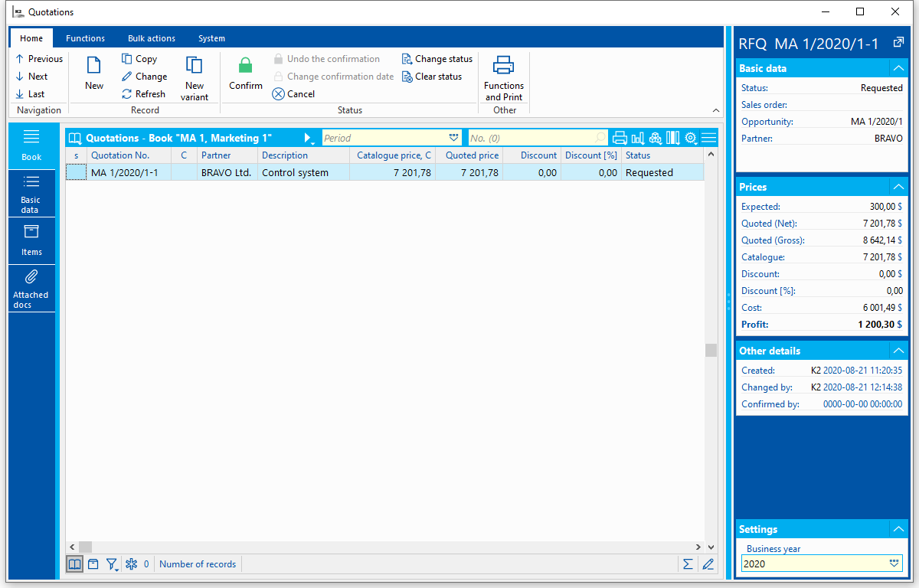Toggle the book view icon in status bar

[74, 564]
